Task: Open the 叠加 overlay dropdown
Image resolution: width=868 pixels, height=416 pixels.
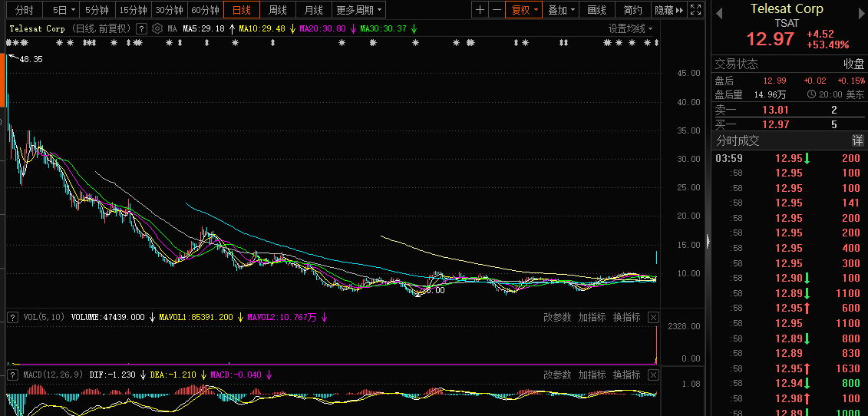Action: pyautogui.click(x=560, y=10)
